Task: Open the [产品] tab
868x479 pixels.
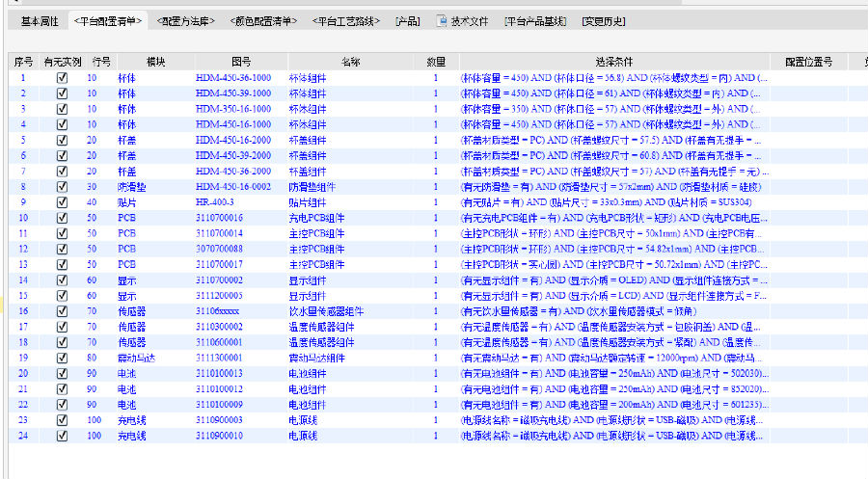Action: point(407,21)
